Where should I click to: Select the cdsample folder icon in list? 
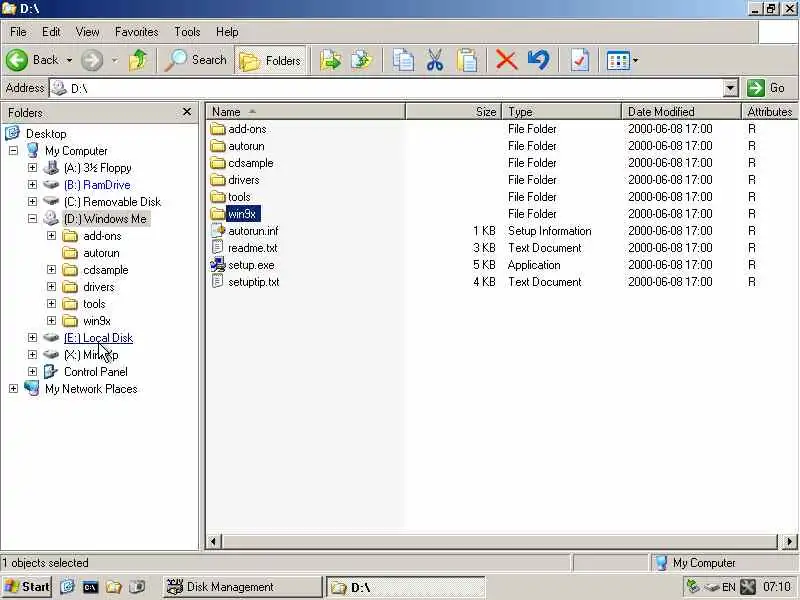(218, 163)
